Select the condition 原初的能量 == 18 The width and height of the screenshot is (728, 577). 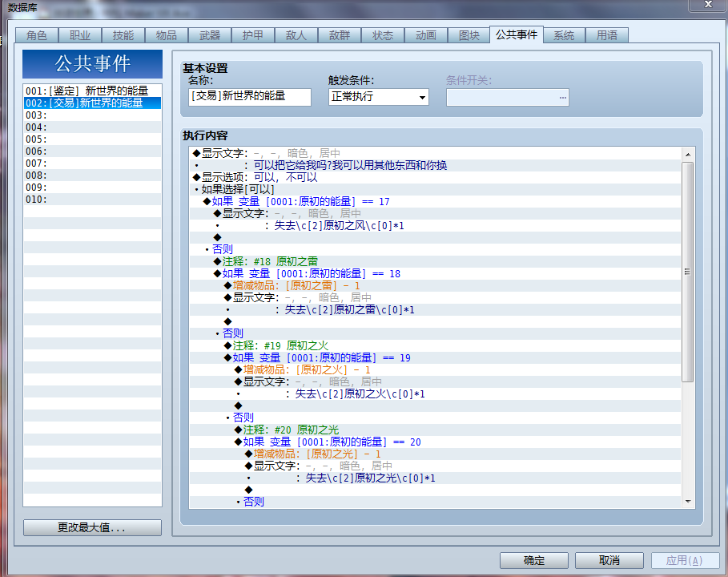[x=435, y=273]
